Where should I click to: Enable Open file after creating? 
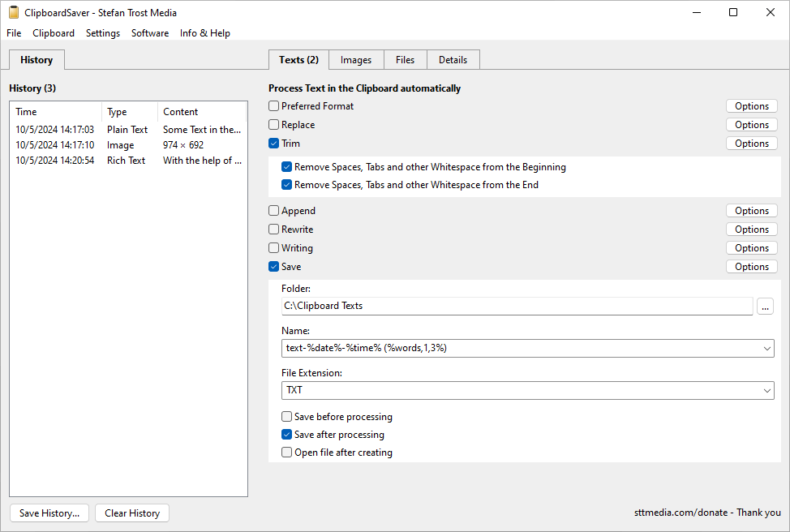point(287,453)
